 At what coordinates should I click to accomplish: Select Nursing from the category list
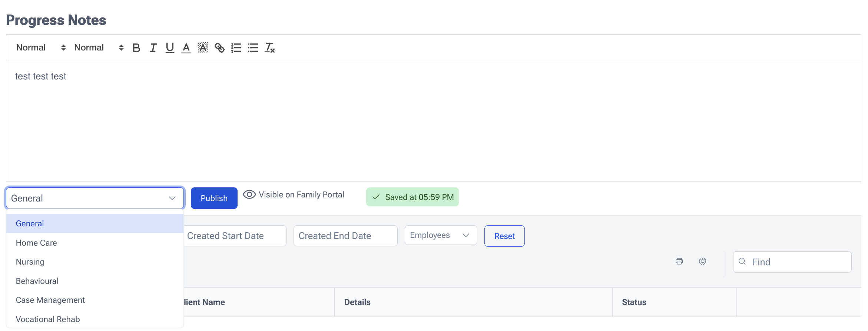coord(30,262)
